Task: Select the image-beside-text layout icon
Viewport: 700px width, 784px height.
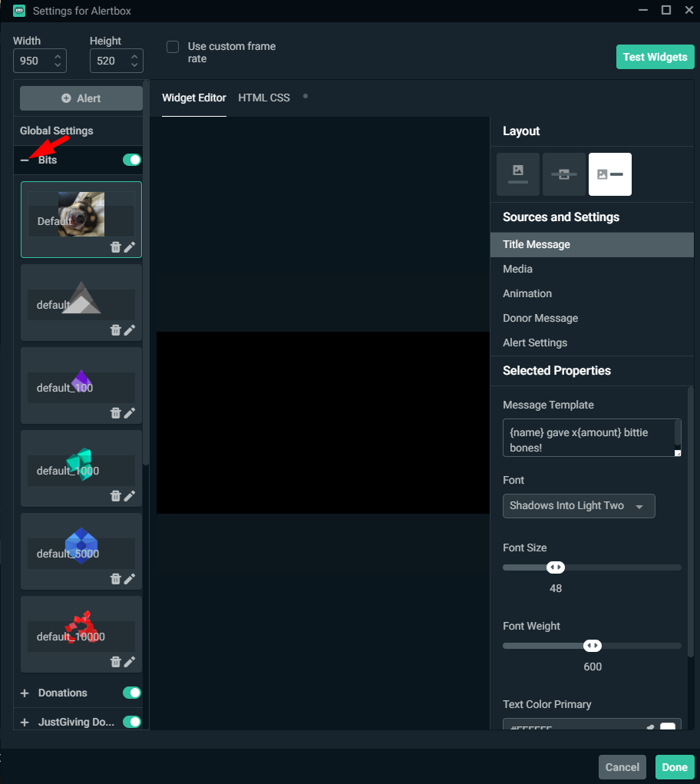Action: tap(610, 174)
